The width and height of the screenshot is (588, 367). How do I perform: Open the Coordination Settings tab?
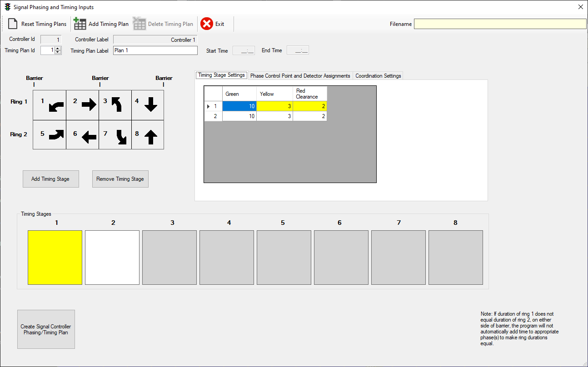[x=378, y=76]
